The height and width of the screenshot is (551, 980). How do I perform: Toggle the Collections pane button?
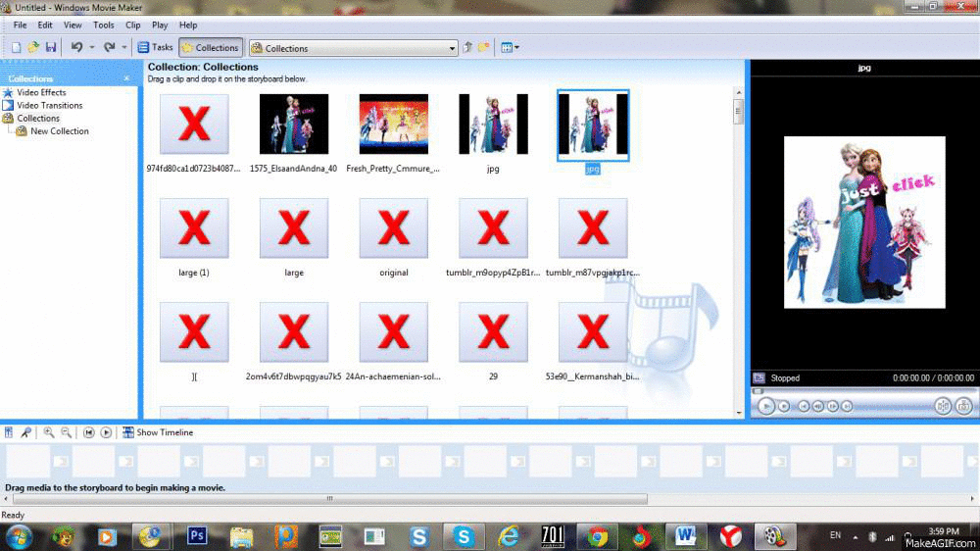(x=210, y=47)
